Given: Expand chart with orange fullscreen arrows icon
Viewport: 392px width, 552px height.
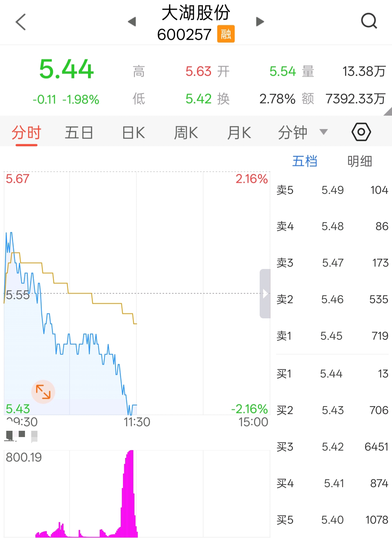Looking at the screenshot, I should click(x=43, y=392).
